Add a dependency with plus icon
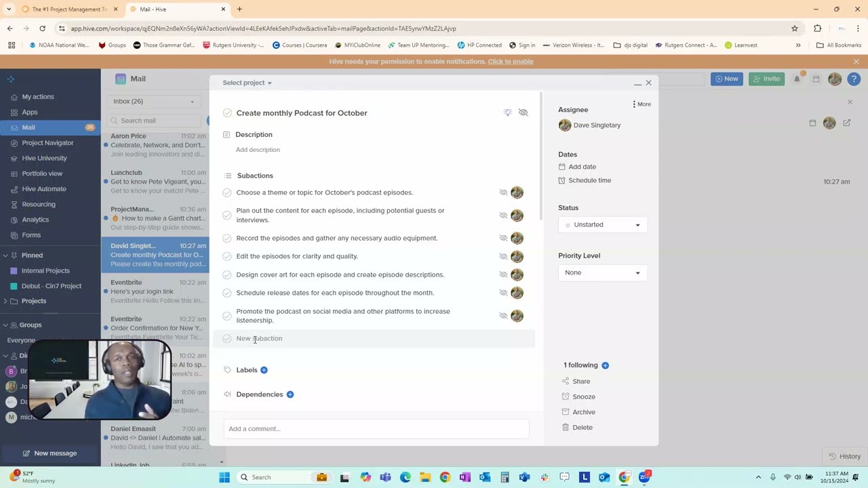This screenshot has width=868, height=488. point(290,394)
